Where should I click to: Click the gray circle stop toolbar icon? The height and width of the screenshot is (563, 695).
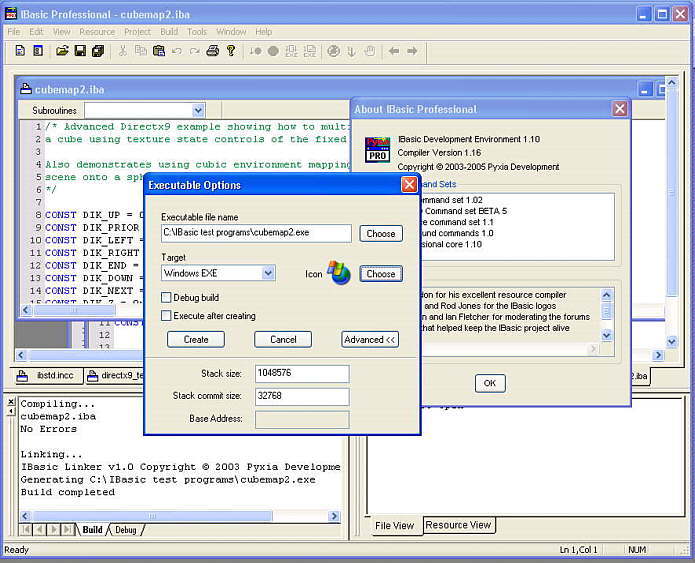click(x=273, y=51)
